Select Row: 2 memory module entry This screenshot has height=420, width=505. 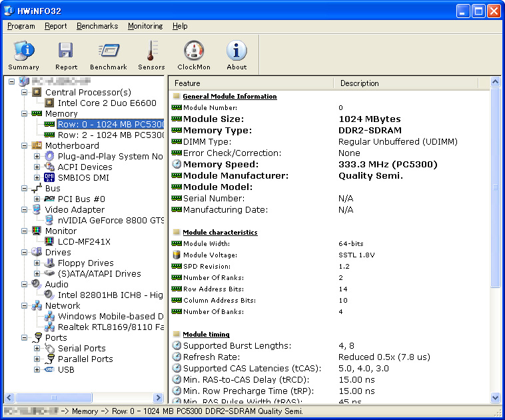click(x=111, y=135)
